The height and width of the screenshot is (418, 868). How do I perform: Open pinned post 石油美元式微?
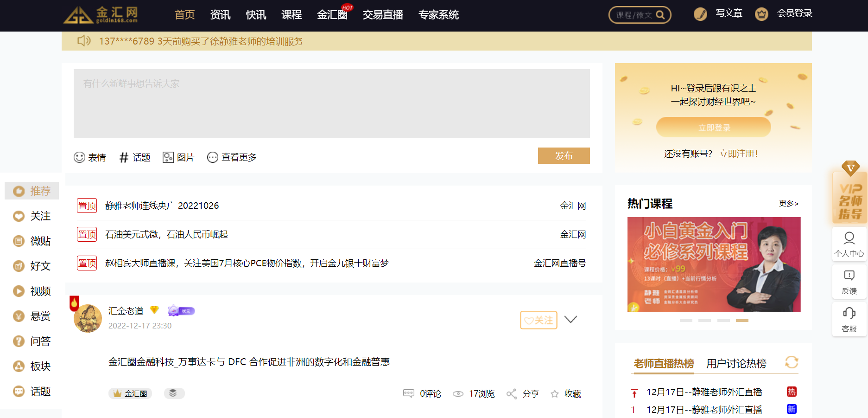166,234
